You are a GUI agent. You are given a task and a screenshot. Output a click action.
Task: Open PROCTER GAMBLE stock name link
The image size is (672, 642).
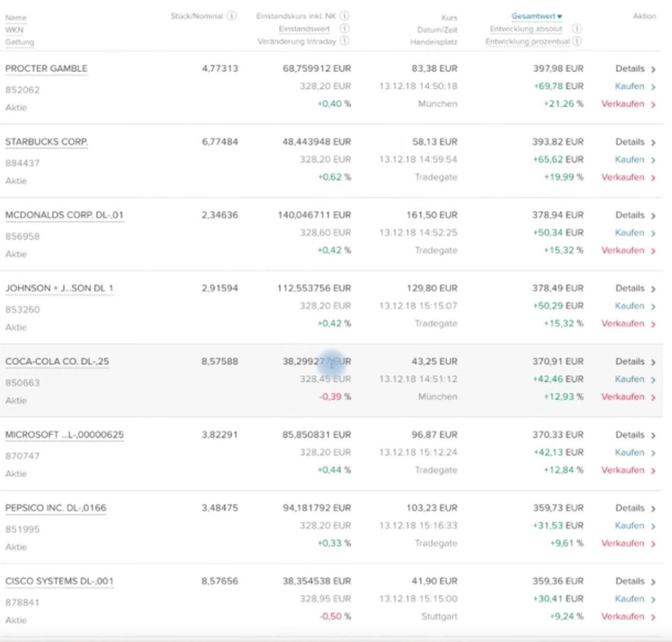click(x=46, y=68)
